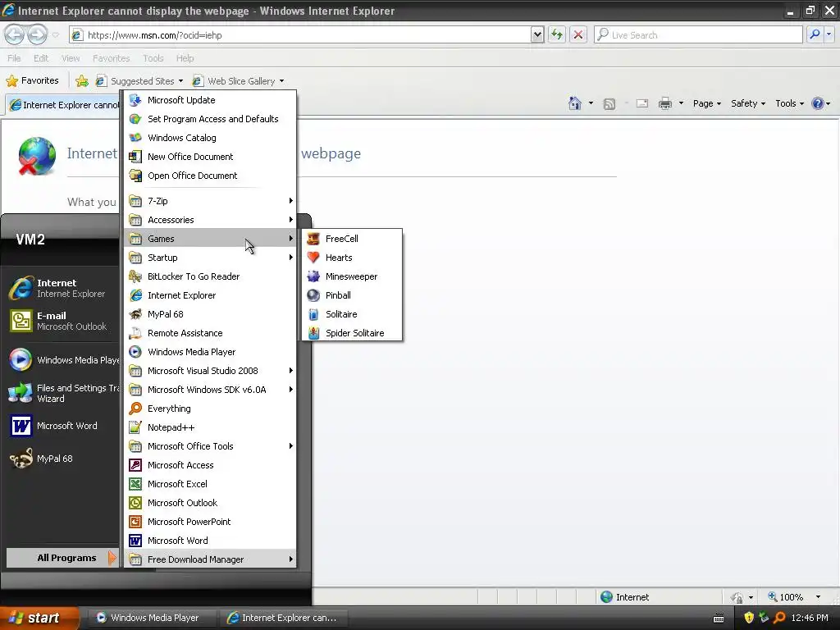The width and height of the screenshot is (840, 630).
Task: Expand Microsoft Windows SDK v6.0A folder
Action: coord(210,390)
